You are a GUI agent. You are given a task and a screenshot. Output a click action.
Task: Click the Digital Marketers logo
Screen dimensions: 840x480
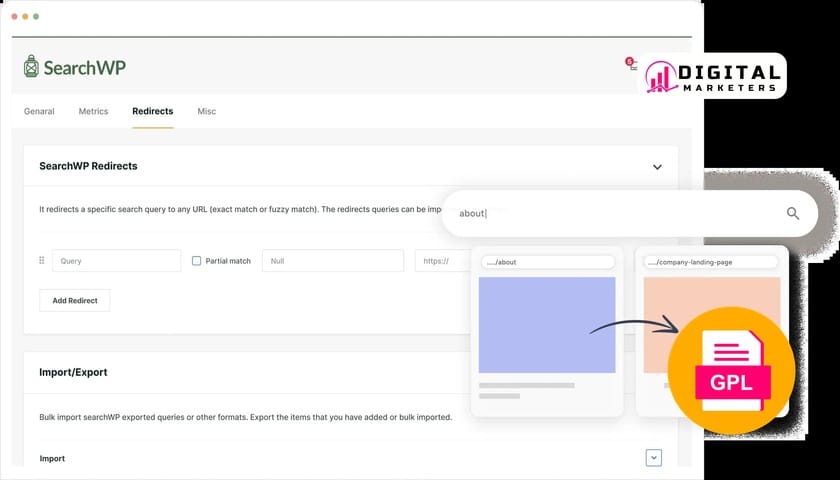(711, 76)
